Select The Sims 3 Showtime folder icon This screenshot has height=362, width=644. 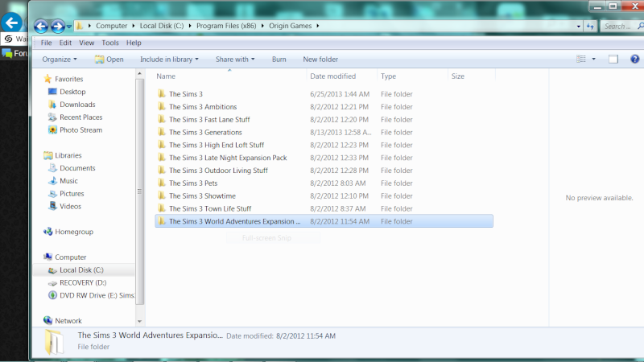point(162,195)
